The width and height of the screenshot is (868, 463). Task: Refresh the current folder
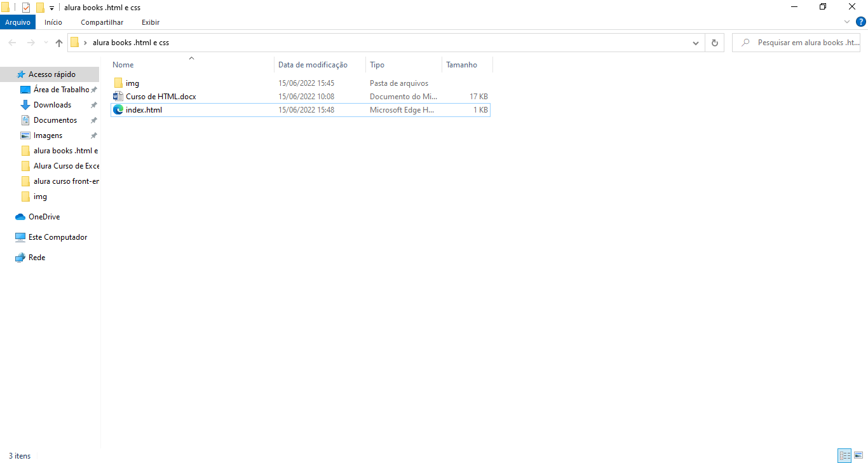(x=714, y=43)
